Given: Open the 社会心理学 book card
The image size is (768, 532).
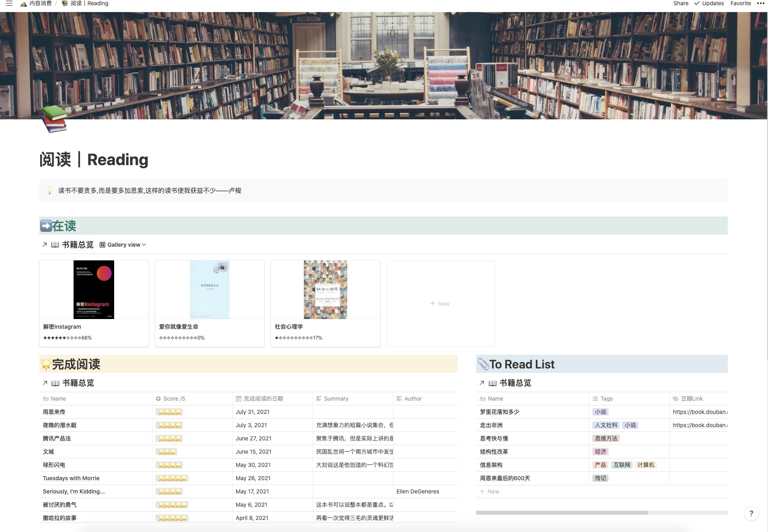Looking at the screenshot, I should point(326,303).
